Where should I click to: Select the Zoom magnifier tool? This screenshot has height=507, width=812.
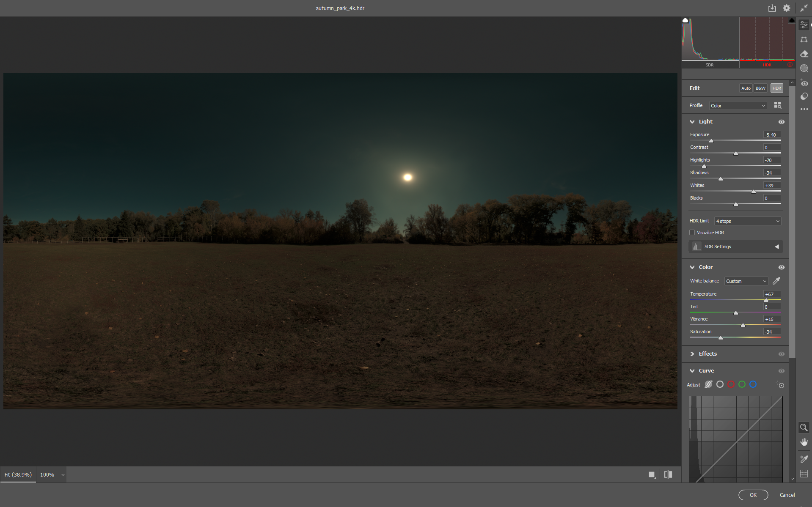[804, 428]
